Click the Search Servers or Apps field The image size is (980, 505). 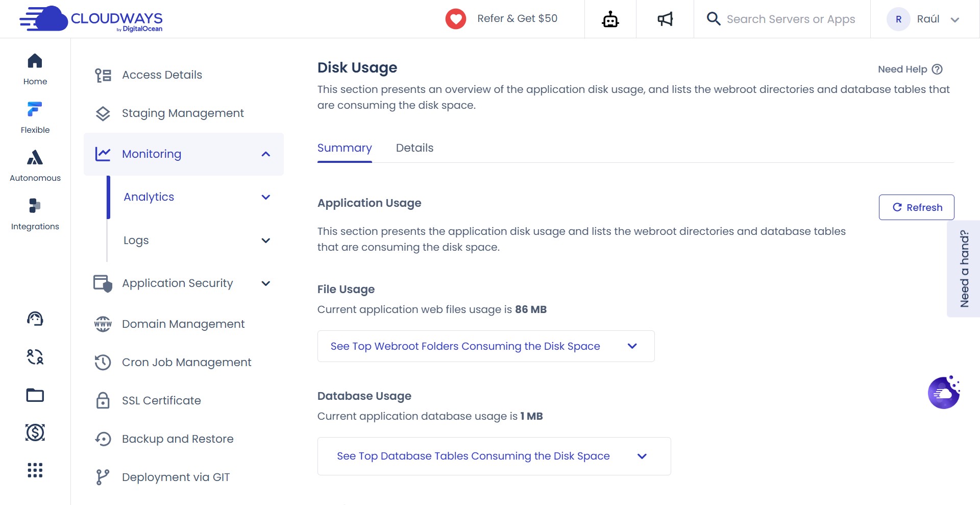point(790,19)
